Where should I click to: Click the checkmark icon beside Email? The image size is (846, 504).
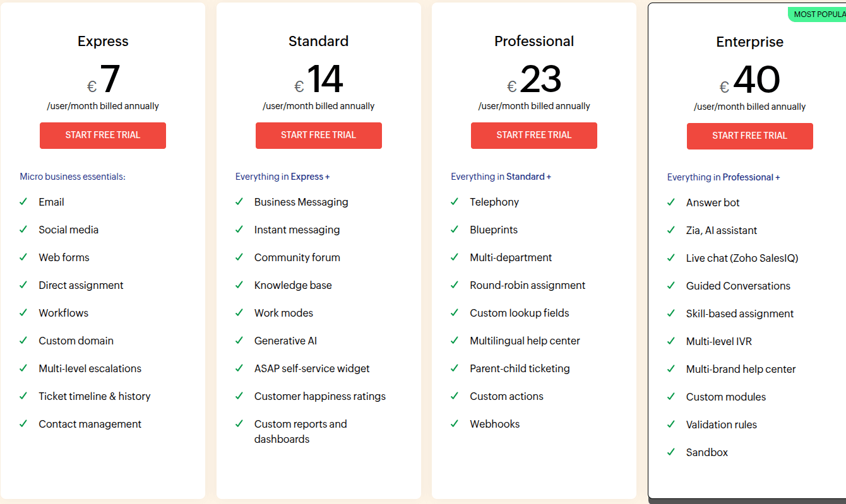(x=23, y=202)
